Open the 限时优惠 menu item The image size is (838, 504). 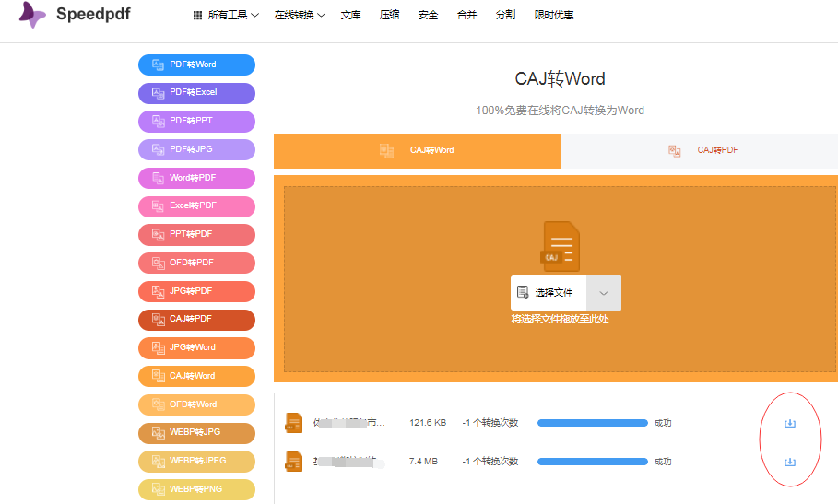pos(554,15)
